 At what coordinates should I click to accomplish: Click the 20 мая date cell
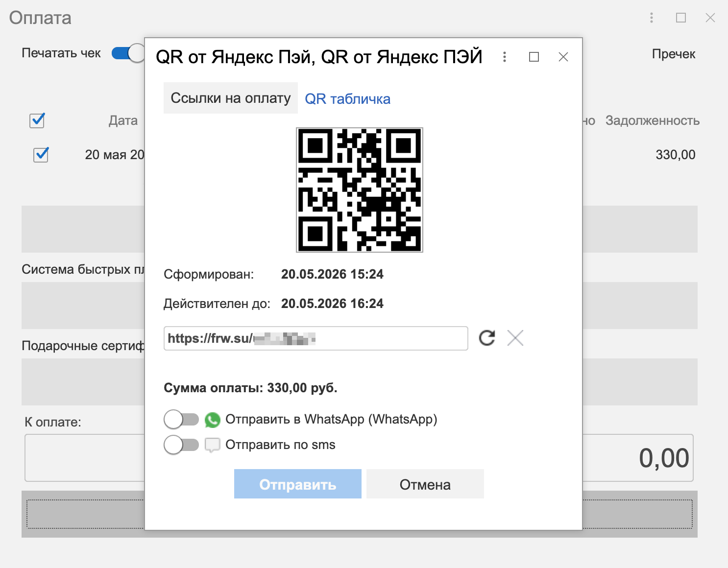115,155
